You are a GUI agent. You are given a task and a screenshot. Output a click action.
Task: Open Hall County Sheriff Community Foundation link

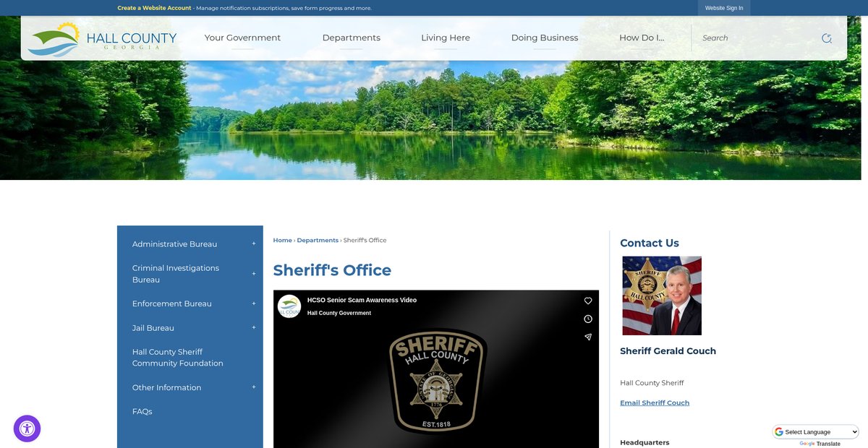pyautogui.click(x=178, y=358)
